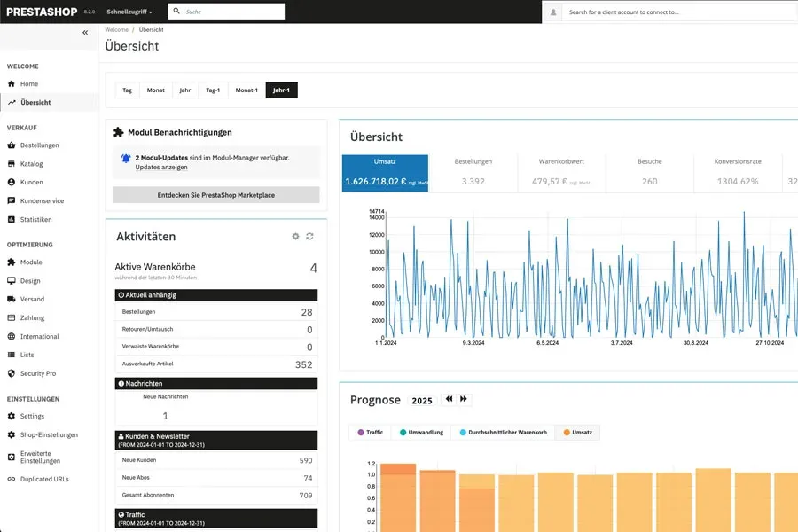Open the Updates anzeigen link
This screenshot has width=798, height=532.
[x=161, y=167]
